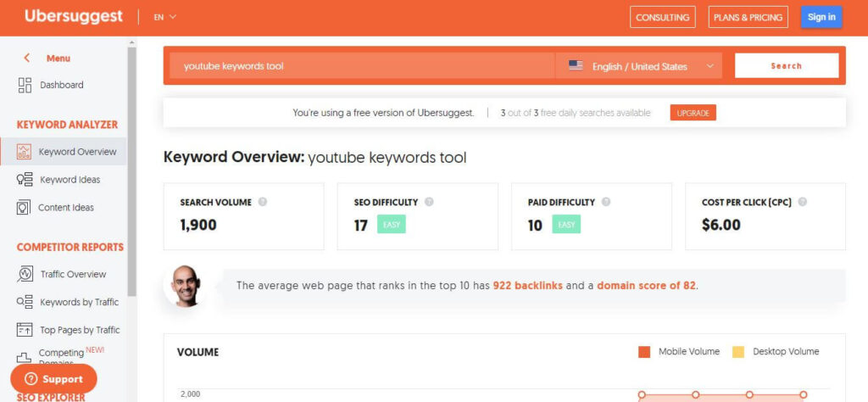Click the SEO Difficulty help icon
868x402 pixels.
point(429,202)
